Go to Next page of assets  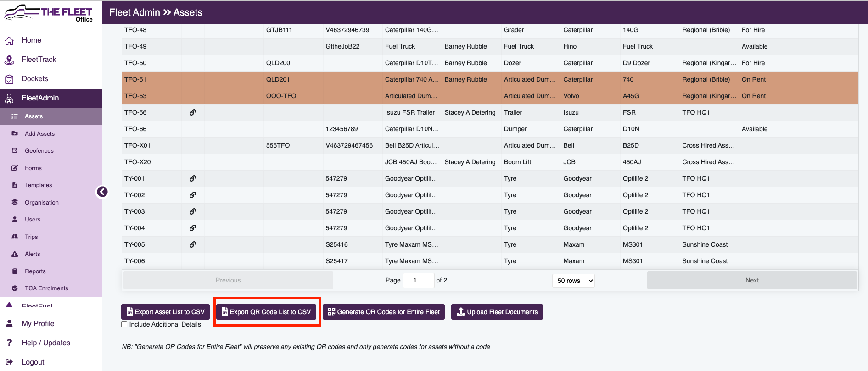pyautogui.click(x=752, y=280)
